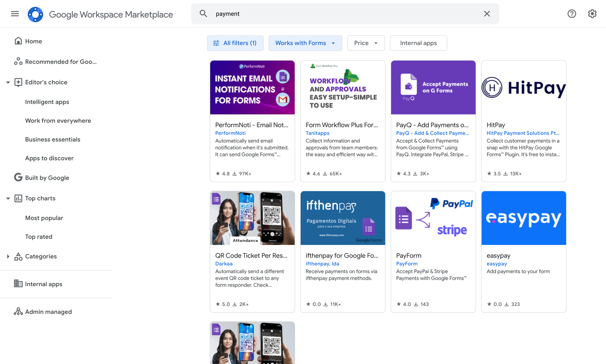Open All filters (1) panel
Viewport: 606px width, 364px height.
(235, 43)
